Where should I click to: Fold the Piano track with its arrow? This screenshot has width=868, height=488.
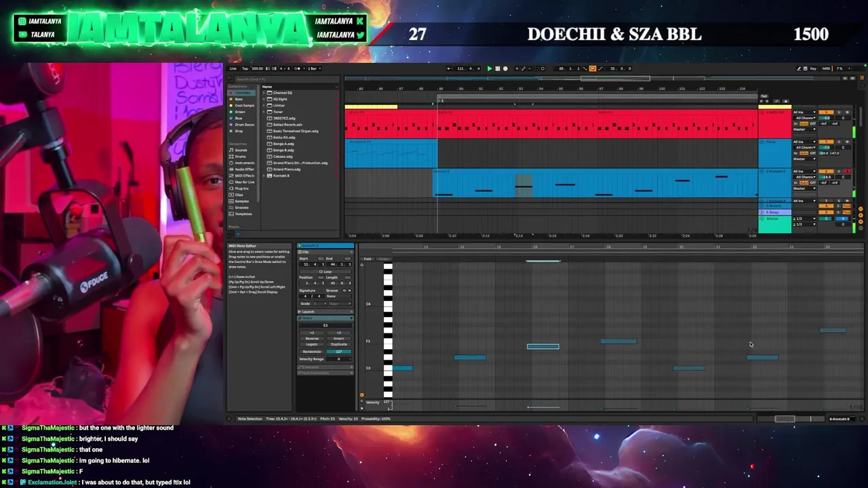pos(762,142)
